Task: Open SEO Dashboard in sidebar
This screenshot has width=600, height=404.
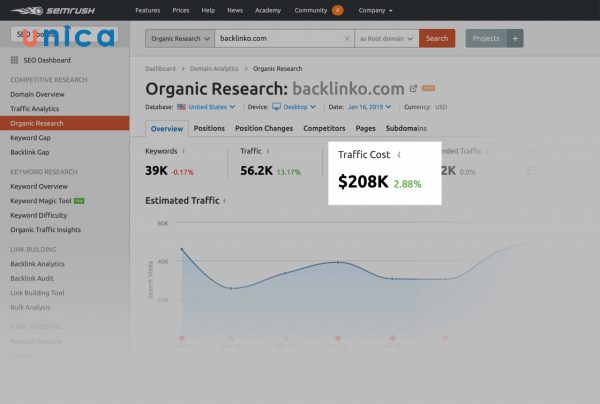Action: tap(47, 60)
